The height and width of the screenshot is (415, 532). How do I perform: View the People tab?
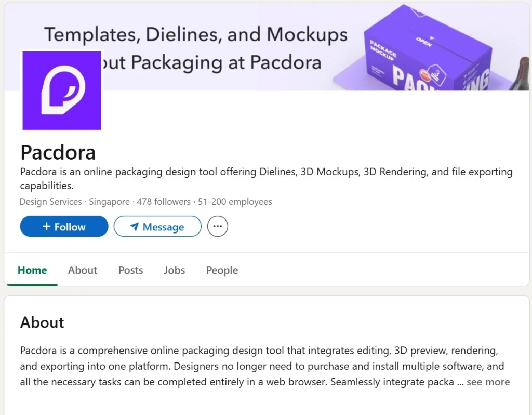click(222, 270)
